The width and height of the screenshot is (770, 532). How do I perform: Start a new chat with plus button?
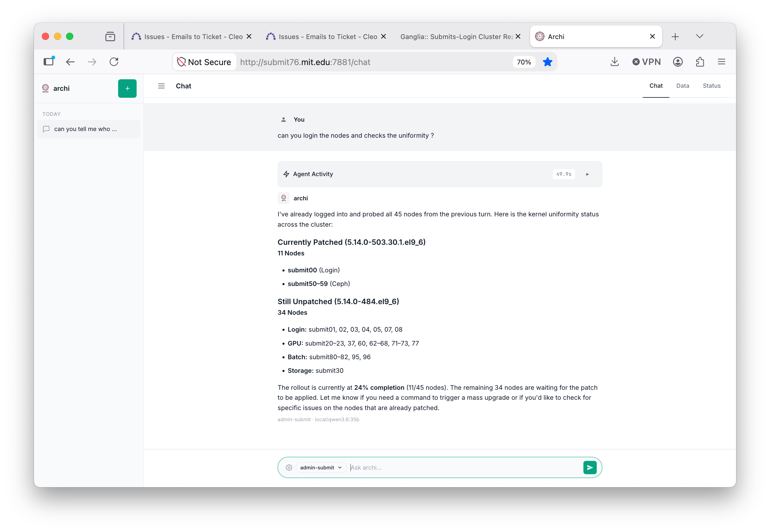[127, 88]
